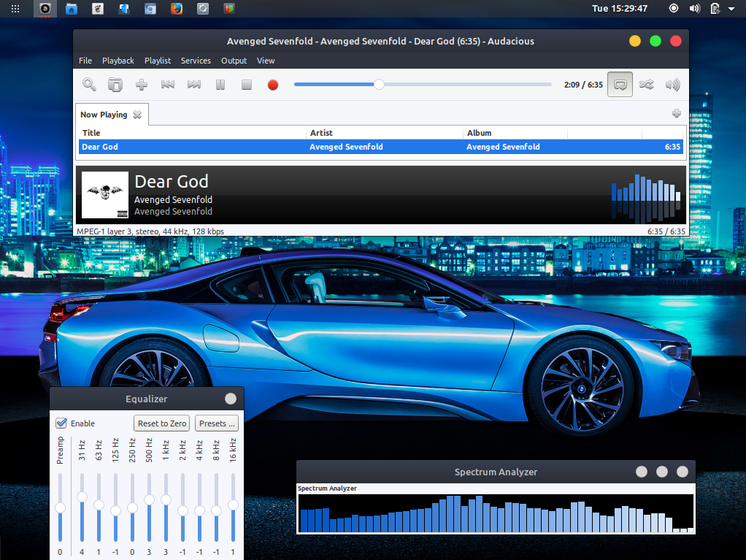This screenshot has width=746, height=560.
Task: Adjust the 8 kHz equalizer slider
Action: [216, 507]
